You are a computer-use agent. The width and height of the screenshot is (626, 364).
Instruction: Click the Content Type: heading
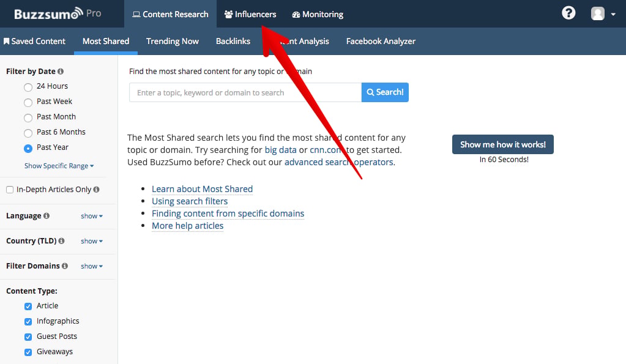click(x=32, y=291)
